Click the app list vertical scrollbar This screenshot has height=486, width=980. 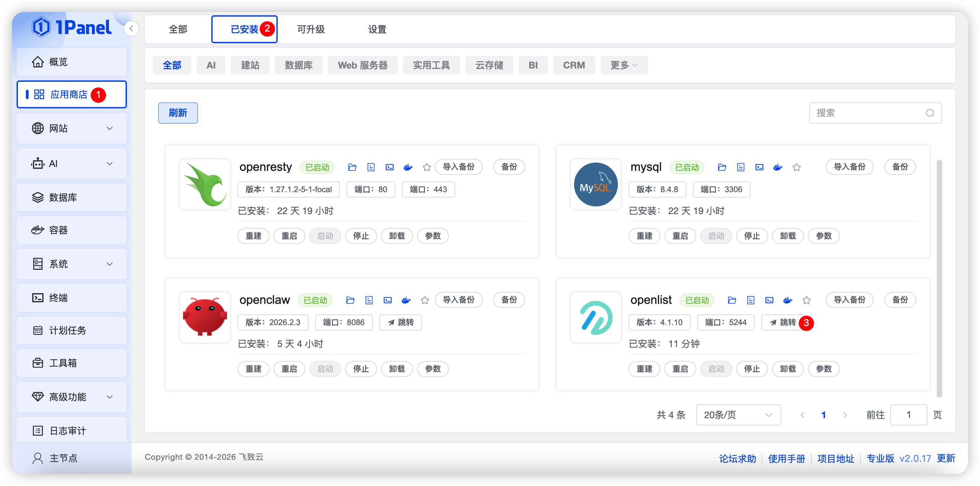pos(939,278)
